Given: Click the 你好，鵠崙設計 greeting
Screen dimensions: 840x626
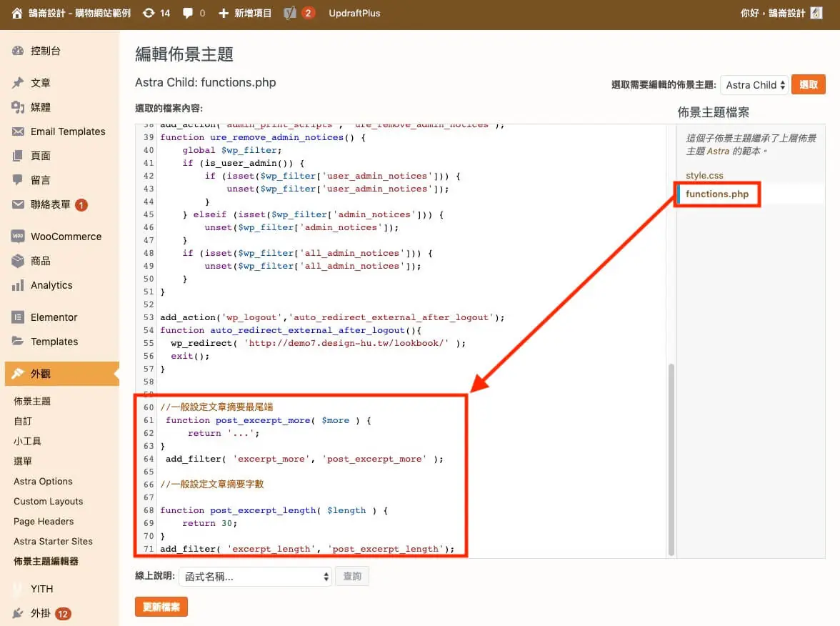Looking at the screenshot, I should point(773,14).
